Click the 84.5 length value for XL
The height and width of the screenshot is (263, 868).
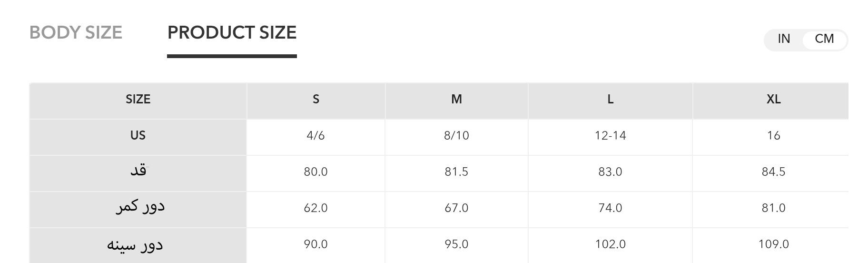[773, 172]
